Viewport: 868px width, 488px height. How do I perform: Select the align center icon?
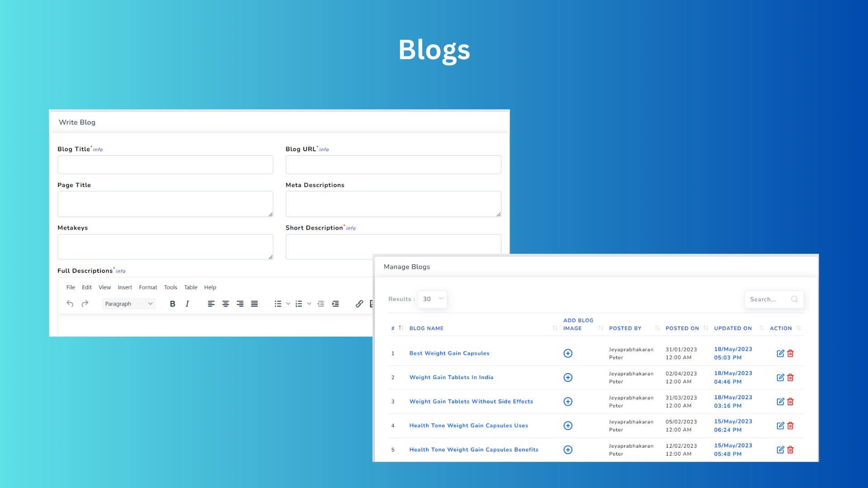[x=226, y=304]
